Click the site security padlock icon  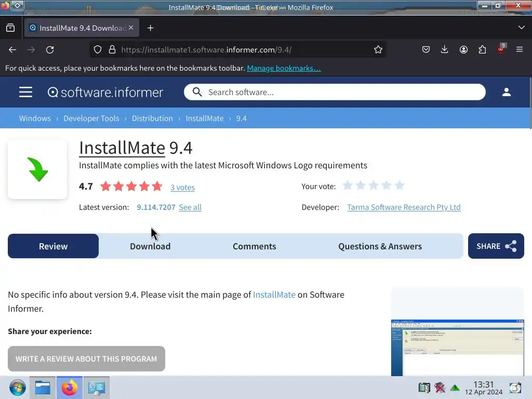tap(112, 50)
